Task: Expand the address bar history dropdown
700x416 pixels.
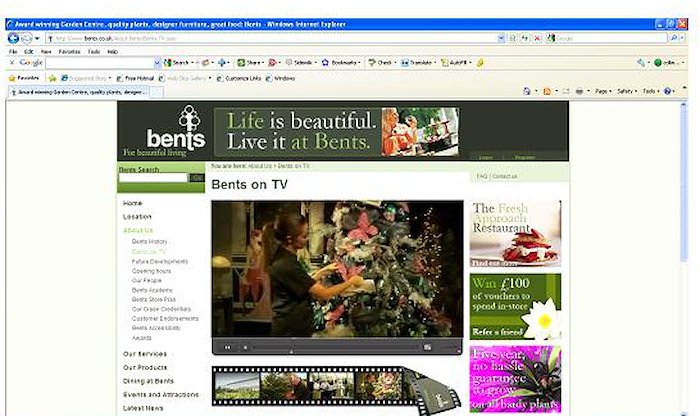Action: pos(501,38)
